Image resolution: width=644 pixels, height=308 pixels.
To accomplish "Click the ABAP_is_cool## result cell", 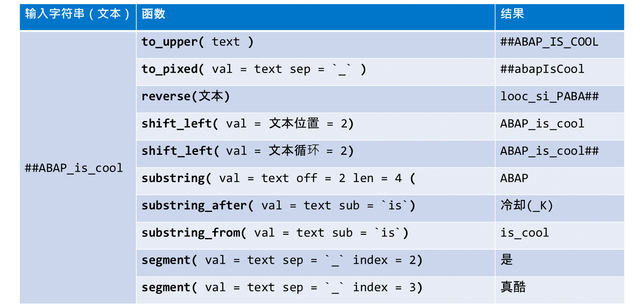I will pos(559,154).
